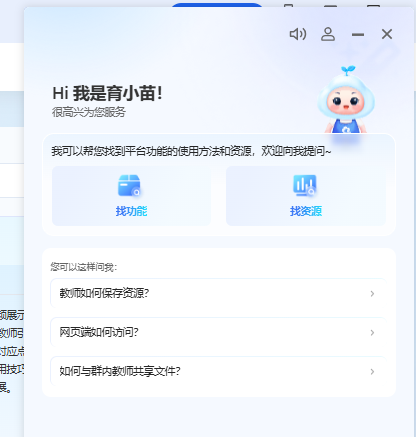Open the 找资源 option label
Screen dimensions: 416x437
306,211
